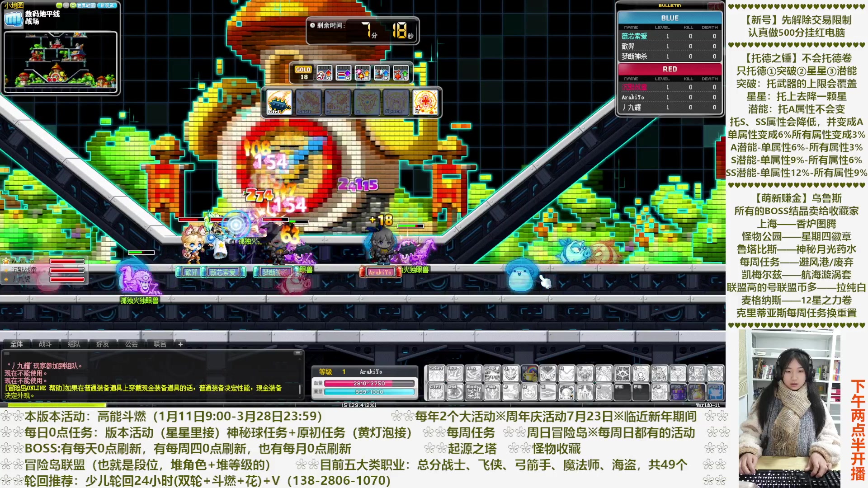This screenshot has width=868, height=488.
Task: Click the streamer webcam thumbnail
Action: [789, 408]
